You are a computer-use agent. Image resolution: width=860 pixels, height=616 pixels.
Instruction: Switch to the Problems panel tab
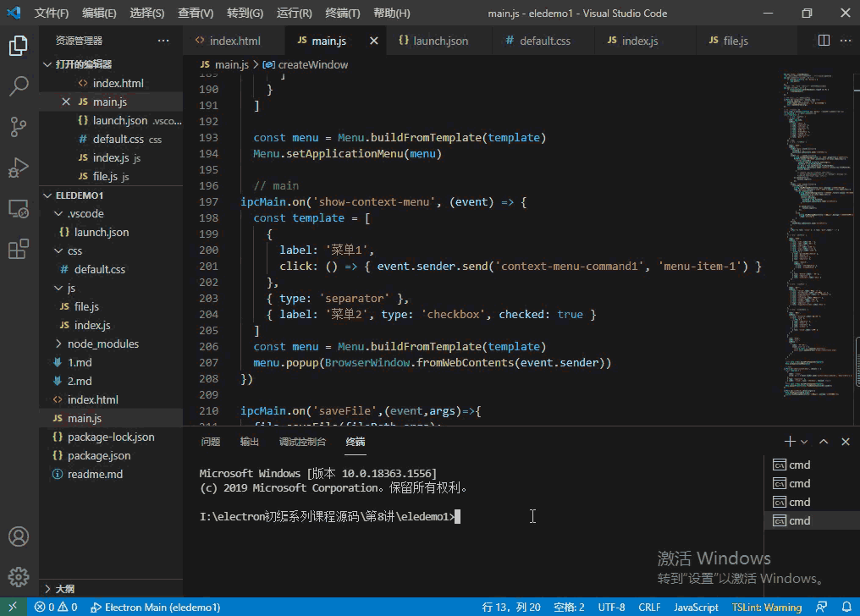pos(211,442)
